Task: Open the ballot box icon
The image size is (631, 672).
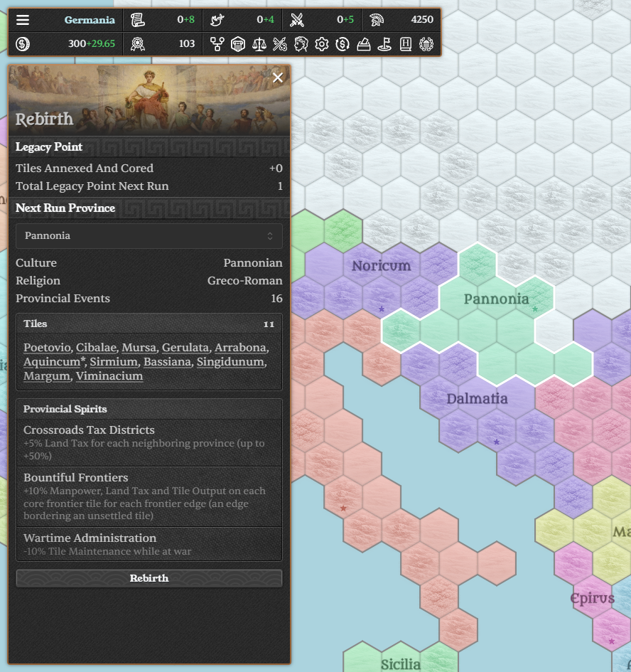Action: coord(363,44)
